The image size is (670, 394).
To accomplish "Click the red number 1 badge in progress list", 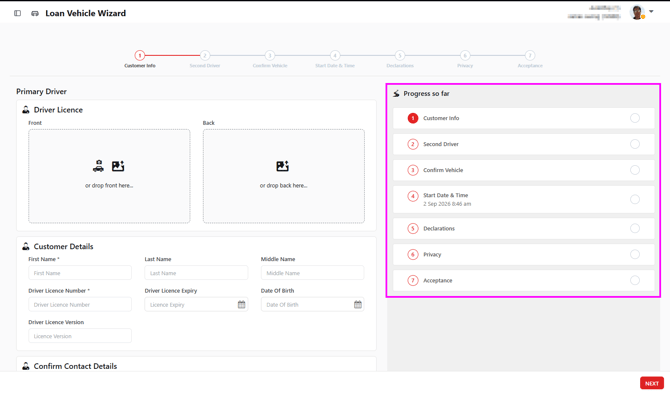I will [413, 118].
